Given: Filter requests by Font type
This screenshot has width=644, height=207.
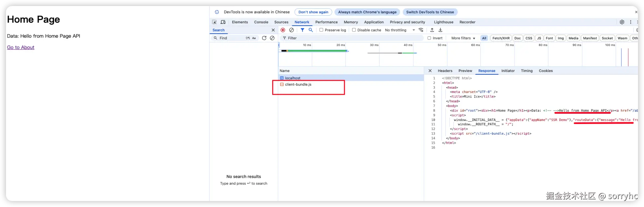Looking at the screenshot, I should coord(549,38).
